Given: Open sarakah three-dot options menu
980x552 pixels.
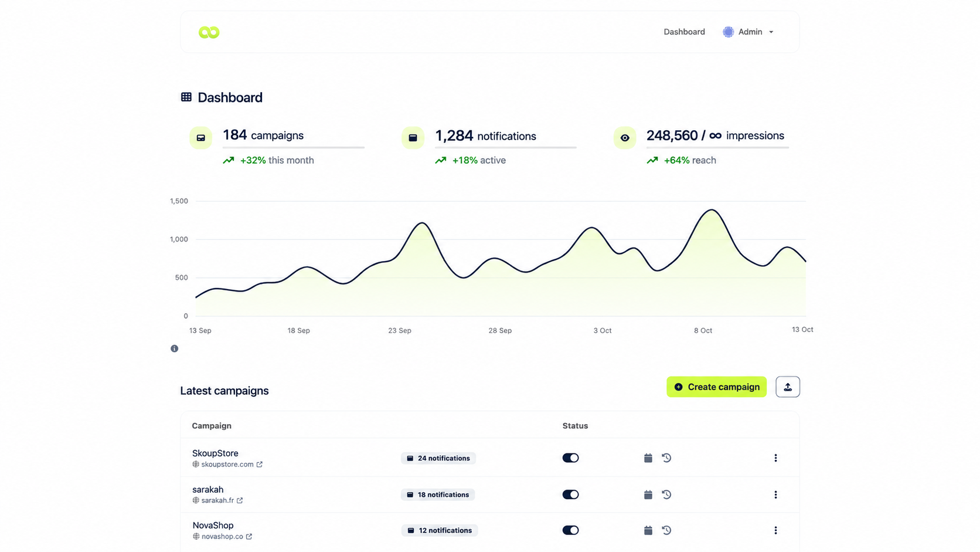Looking at the screenshot, I should (775, 495).
